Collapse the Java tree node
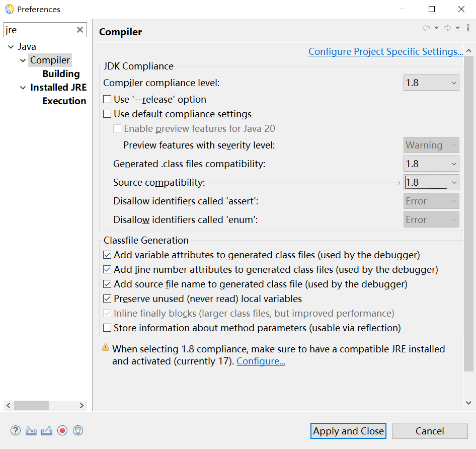The height and width of the screenshot is (449, 476). point(11,47)
